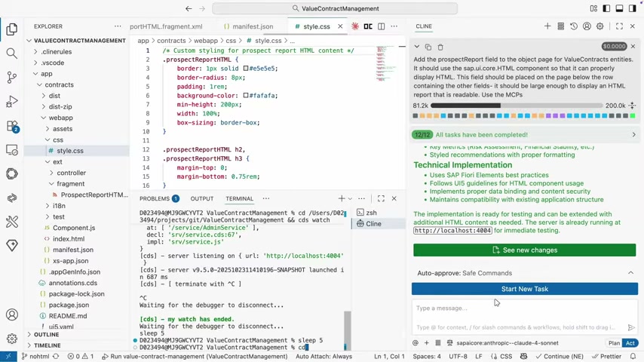Open Remote Explorer view in activity bar
This screenshot has width=644, height=362.
pos(12,150)
